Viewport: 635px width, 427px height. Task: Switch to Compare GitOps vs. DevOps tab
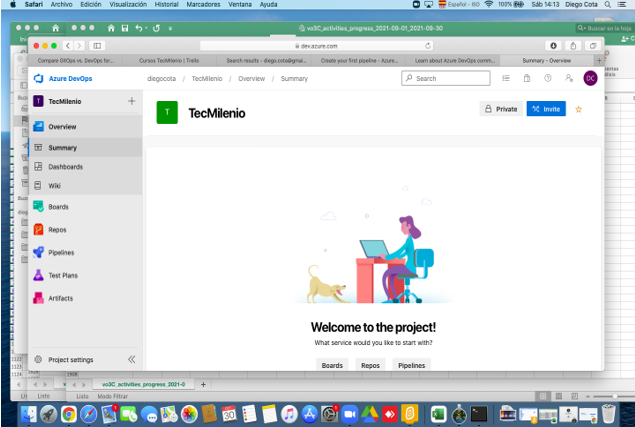coord(76,60)
